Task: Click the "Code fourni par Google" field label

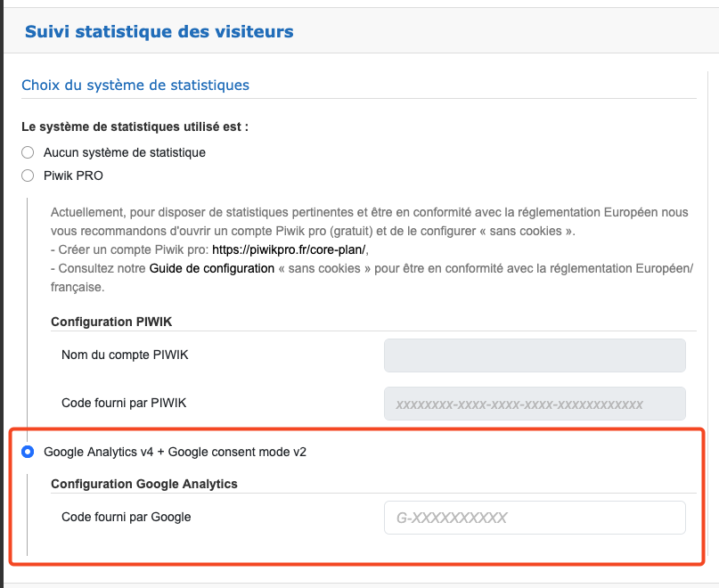Action: click(x=127, y=517)
